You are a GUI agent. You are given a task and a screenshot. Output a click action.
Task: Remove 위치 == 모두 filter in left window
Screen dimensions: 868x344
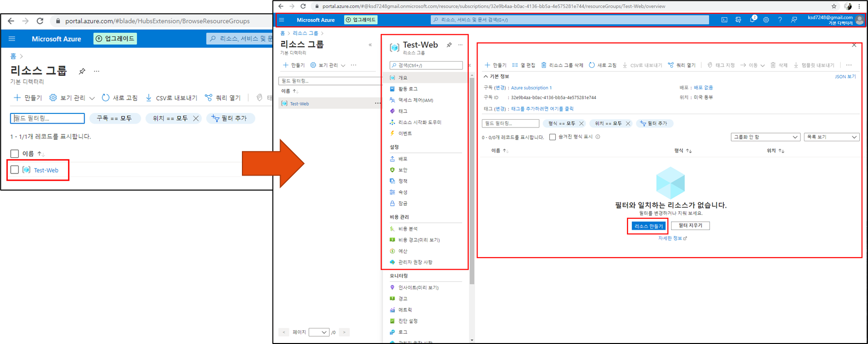click(x=195, y=118)
